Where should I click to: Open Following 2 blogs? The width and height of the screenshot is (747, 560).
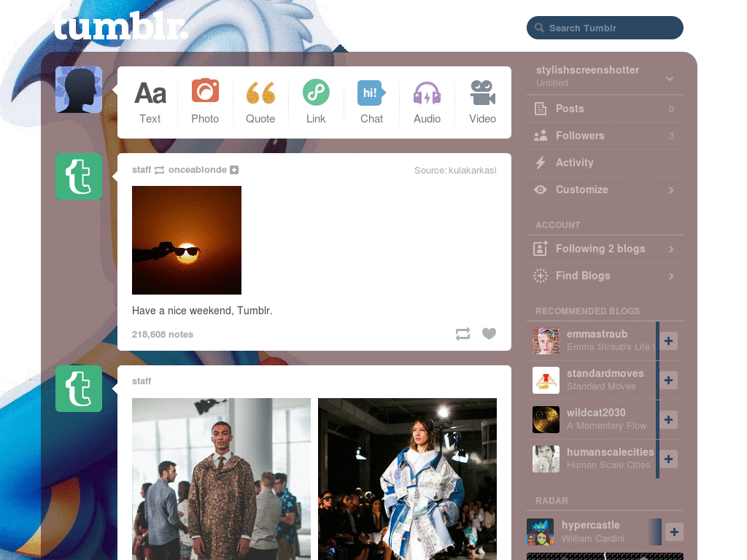(x=605, y=249)
